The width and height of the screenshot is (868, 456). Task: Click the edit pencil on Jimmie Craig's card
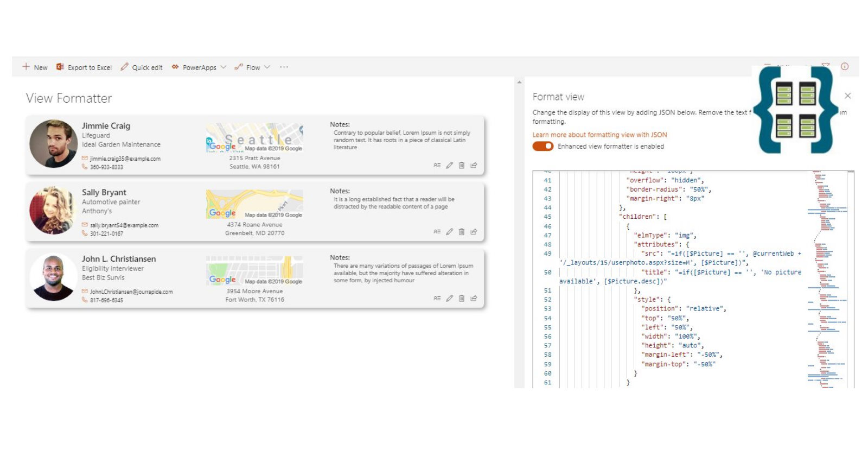449,165
